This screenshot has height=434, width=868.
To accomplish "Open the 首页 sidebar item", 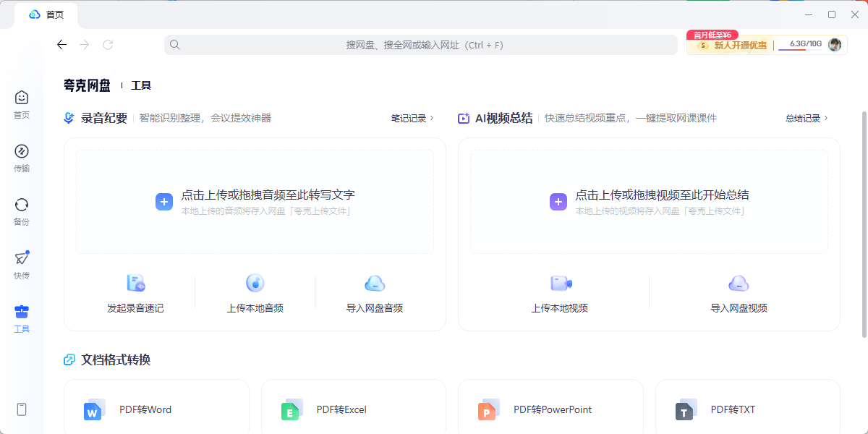I will (x=22, y=104).
